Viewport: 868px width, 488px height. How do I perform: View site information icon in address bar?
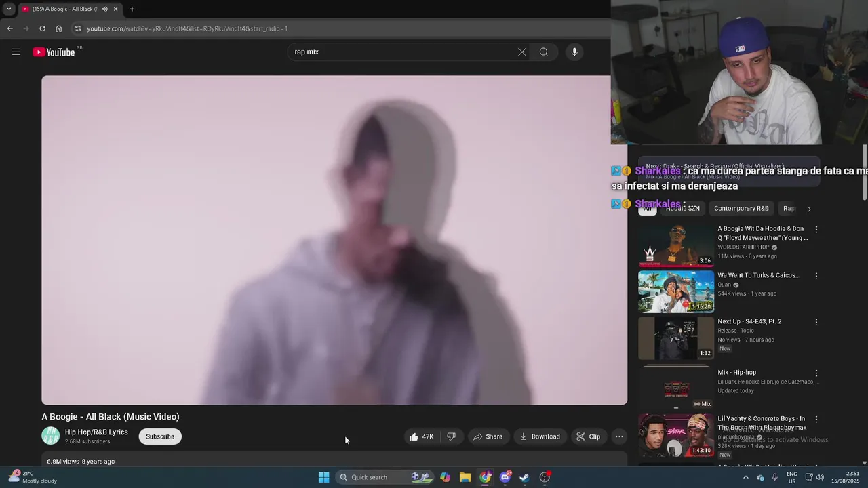pyautogui.click(x=78, y=28)
